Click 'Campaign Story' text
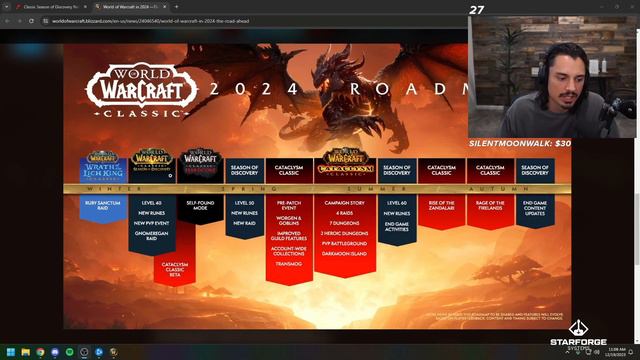640x360 pixels. coord(345,203)
